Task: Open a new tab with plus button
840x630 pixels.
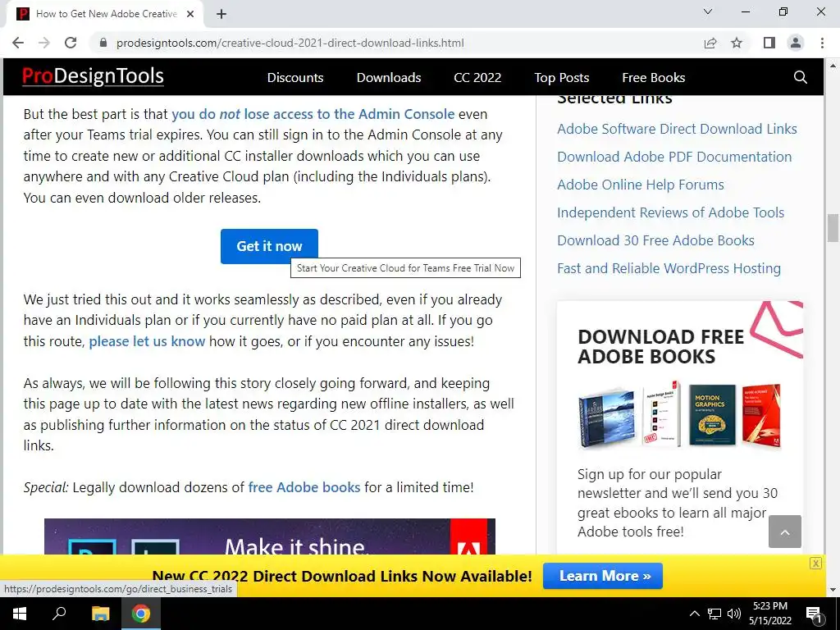Action: (x=221, y=14)
